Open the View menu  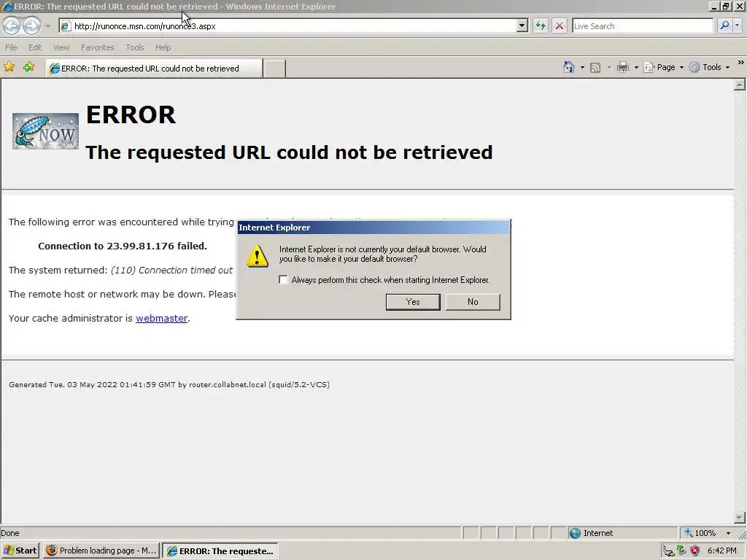pyautogui.click(x=61, y=47)
